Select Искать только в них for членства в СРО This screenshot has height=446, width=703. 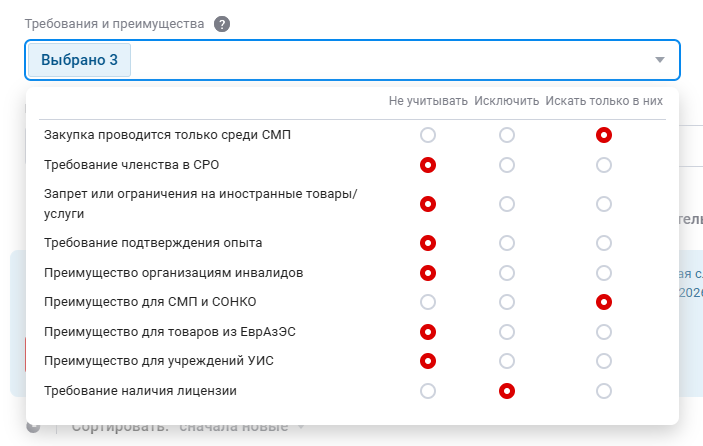[x=604, y=165]
